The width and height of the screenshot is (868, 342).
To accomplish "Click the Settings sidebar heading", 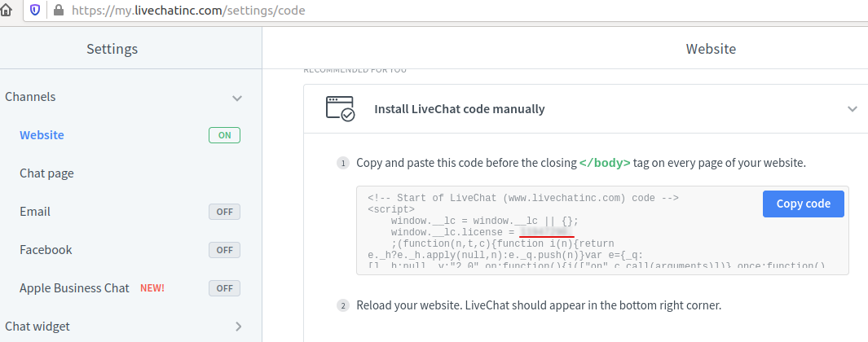I will [x=112, y=49].
